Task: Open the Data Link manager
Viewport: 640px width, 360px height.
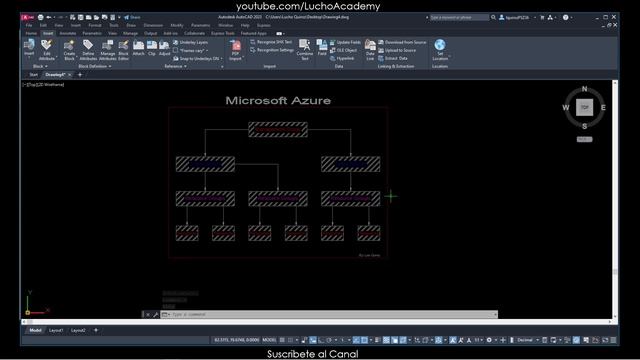Action: [370, 50]
